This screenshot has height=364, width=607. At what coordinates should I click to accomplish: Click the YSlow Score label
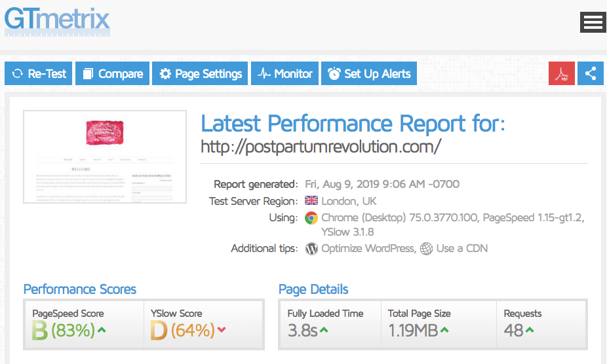click(x=176, y=314)
